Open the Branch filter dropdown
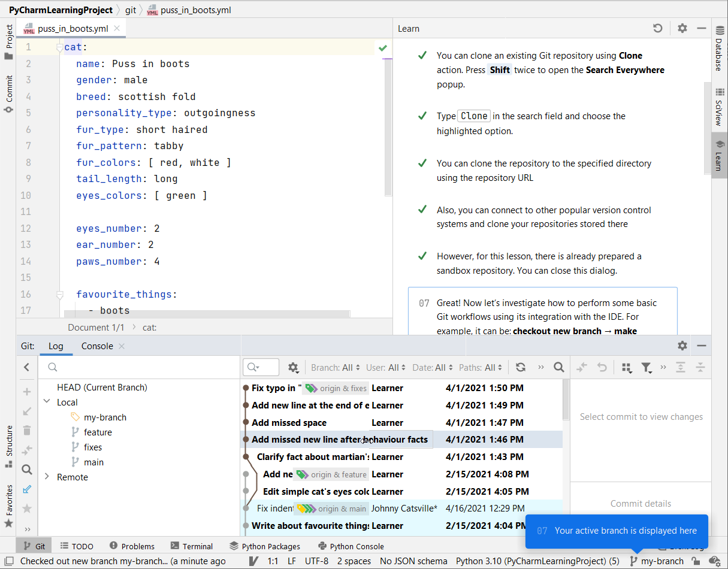This screenshot has width=728, height=569. 336,367
